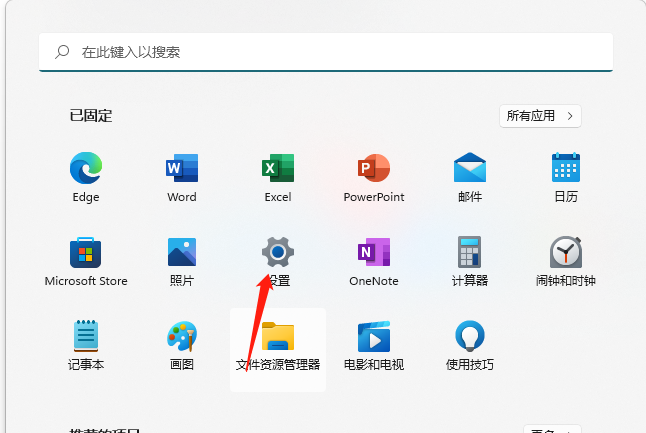Open the 计算器 calculator app

[470, 252]
